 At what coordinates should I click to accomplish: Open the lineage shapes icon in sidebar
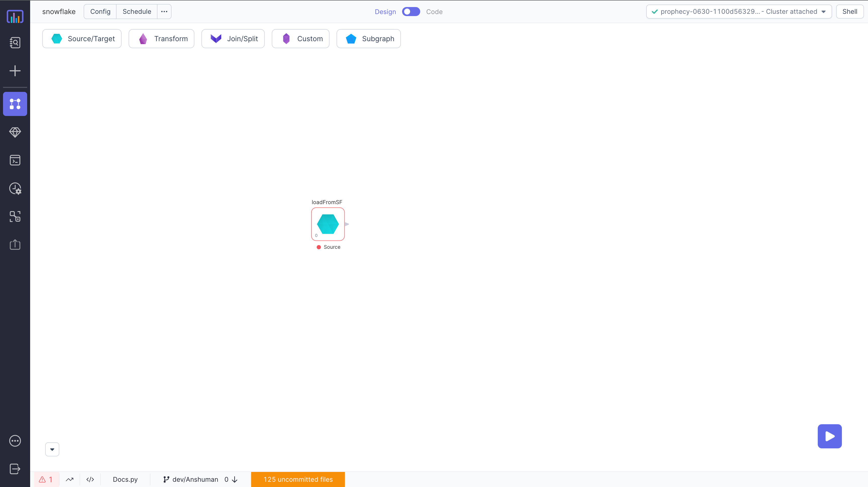tap(15, 217)
